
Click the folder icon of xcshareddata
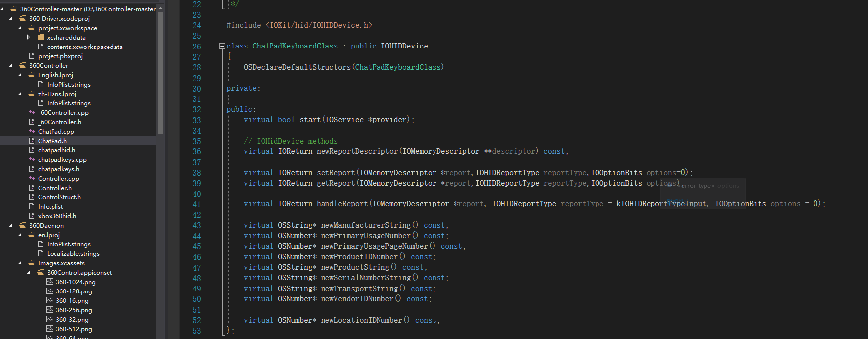tap(41, 38)
